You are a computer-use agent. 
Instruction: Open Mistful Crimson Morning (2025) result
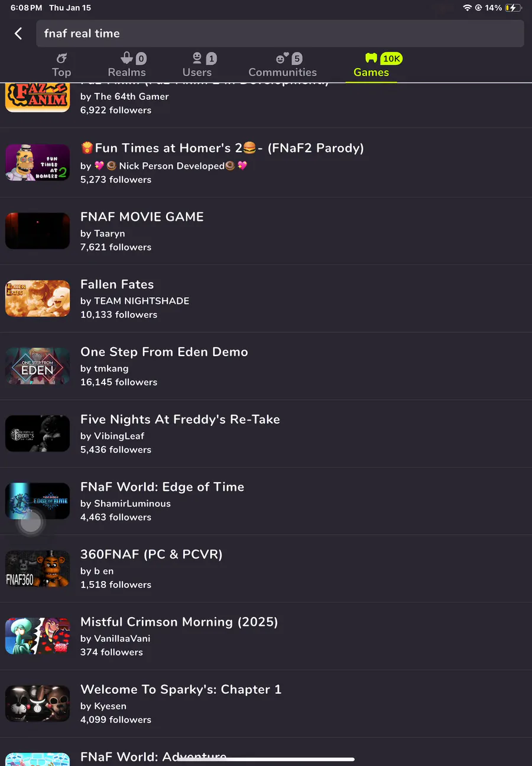point(266,636)
